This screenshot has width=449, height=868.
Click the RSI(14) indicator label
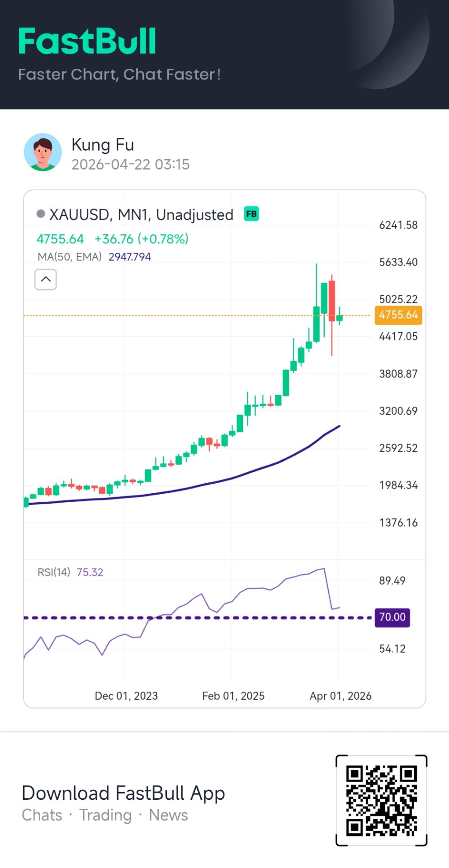pyautogui.click(x=54, y=572)
